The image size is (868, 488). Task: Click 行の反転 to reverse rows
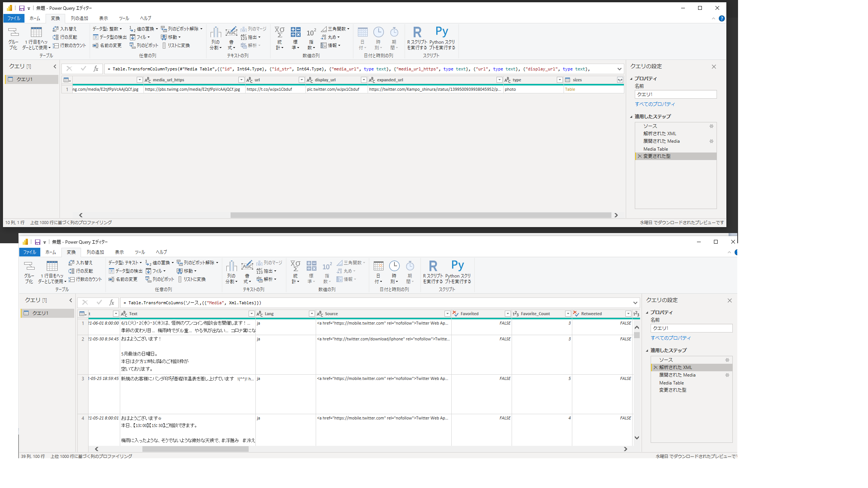coord(67,37)
